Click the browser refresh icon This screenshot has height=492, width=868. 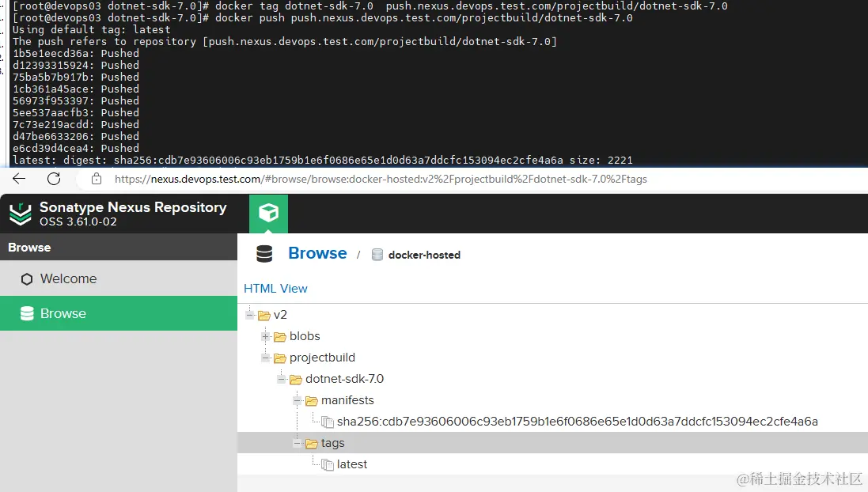[x=53, y=179]
